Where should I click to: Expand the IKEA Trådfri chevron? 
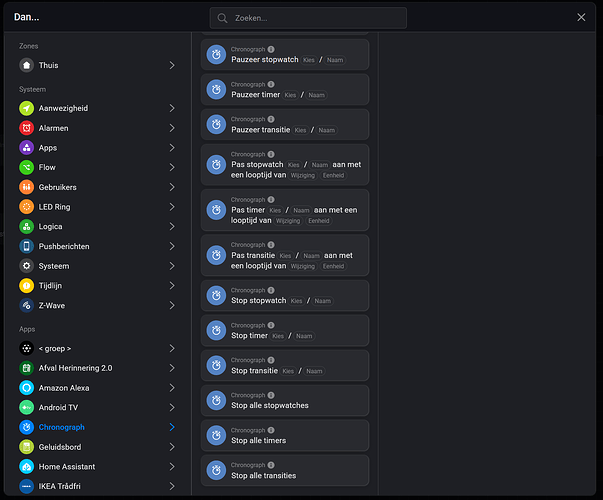[x=172, y=486]
